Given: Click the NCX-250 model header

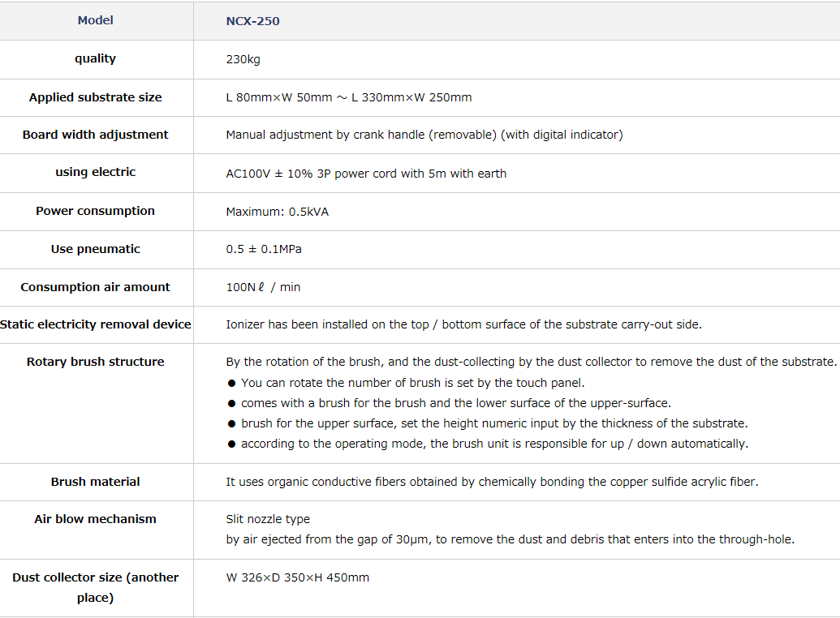Looking at the screenshot, I should (x=252, y=21).
